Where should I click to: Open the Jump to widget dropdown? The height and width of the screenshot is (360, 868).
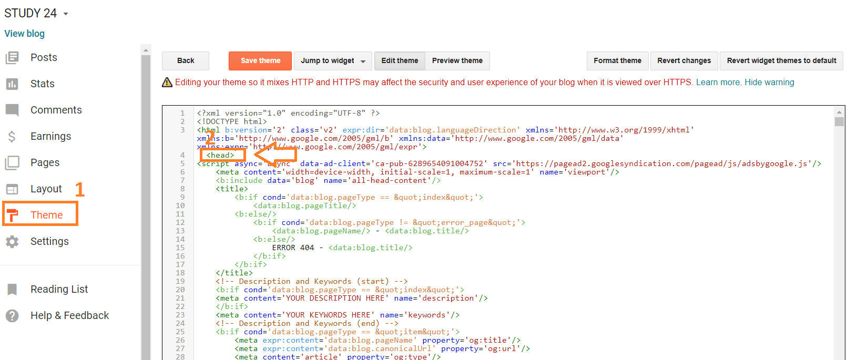tap(333, 61)
